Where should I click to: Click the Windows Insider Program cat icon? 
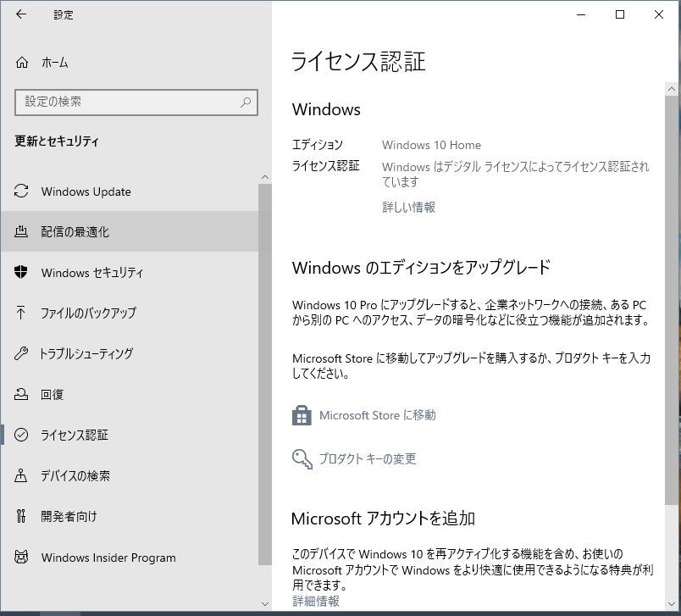[x=21, y=557]
